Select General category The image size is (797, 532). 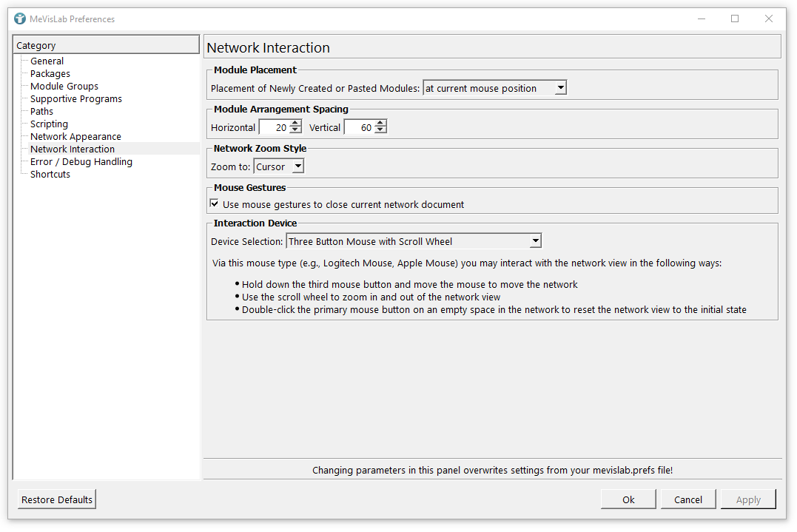[x=47, y=61]
